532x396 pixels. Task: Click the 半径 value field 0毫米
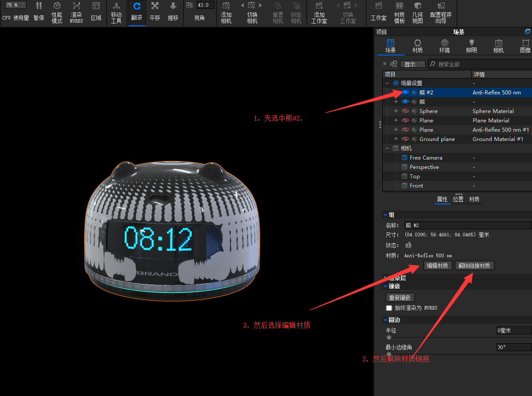click(514, 330)
